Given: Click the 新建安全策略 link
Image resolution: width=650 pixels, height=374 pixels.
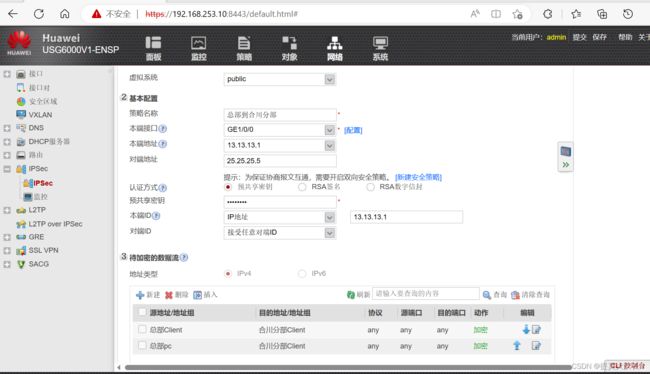Looking at the screenshot, I should (x=418, y=177).
